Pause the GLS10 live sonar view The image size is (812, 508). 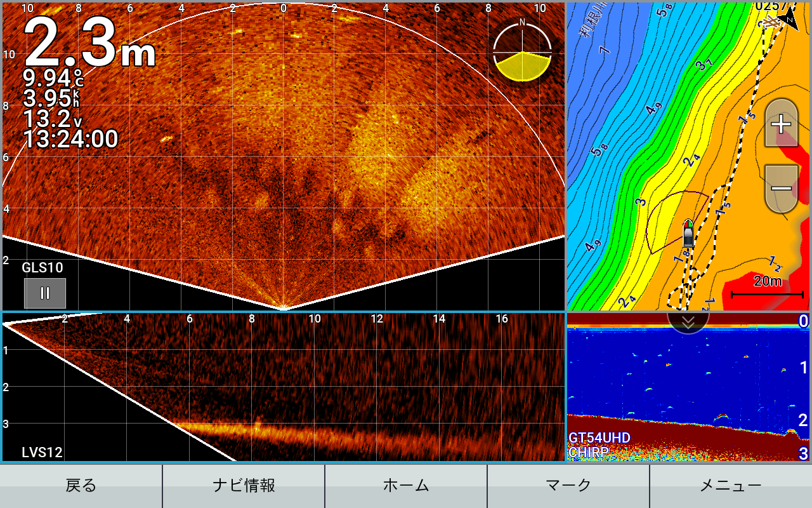pos(45,293)
